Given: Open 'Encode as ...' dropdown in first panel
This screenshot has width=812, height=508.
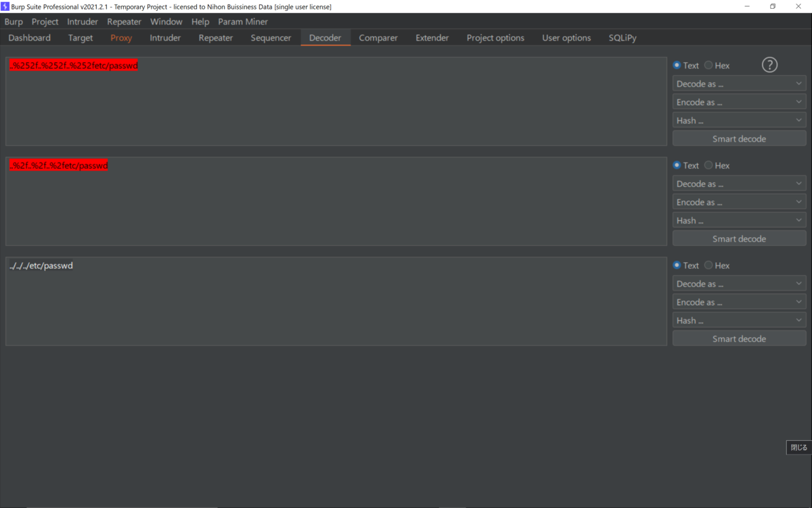Looking at the screenshot, I should (739, 102).
